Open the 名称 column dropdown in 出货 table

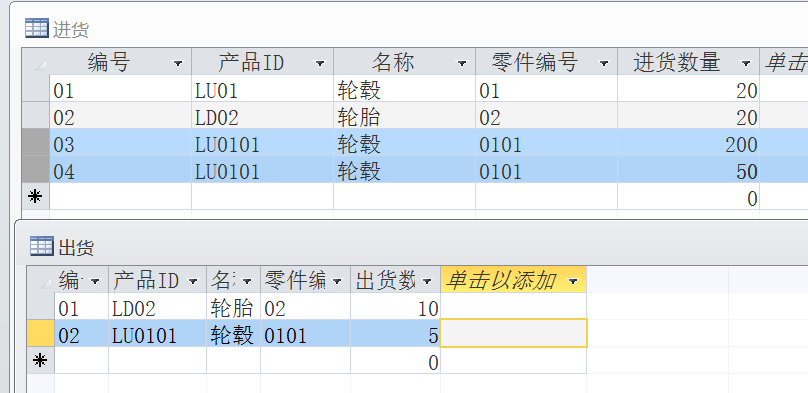(x=247, y=281)
